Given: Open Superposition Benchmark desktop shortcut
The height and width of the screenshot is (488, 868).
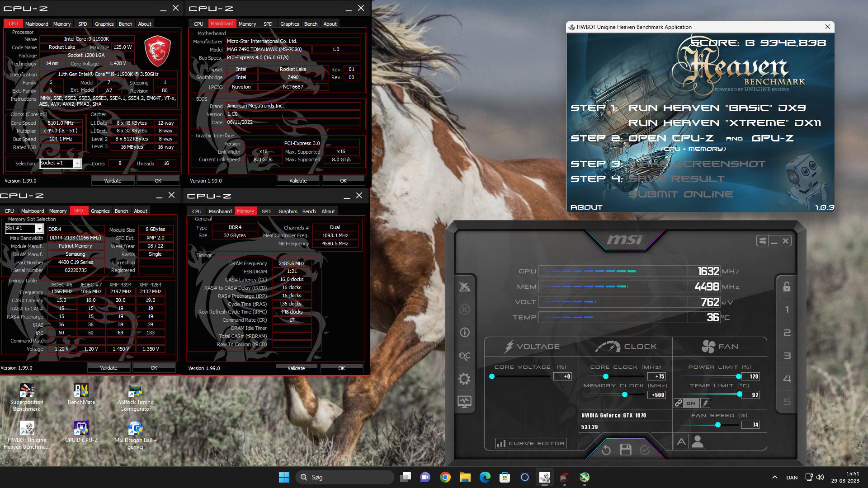Looking at the screenshot, I should coord(27,397).
